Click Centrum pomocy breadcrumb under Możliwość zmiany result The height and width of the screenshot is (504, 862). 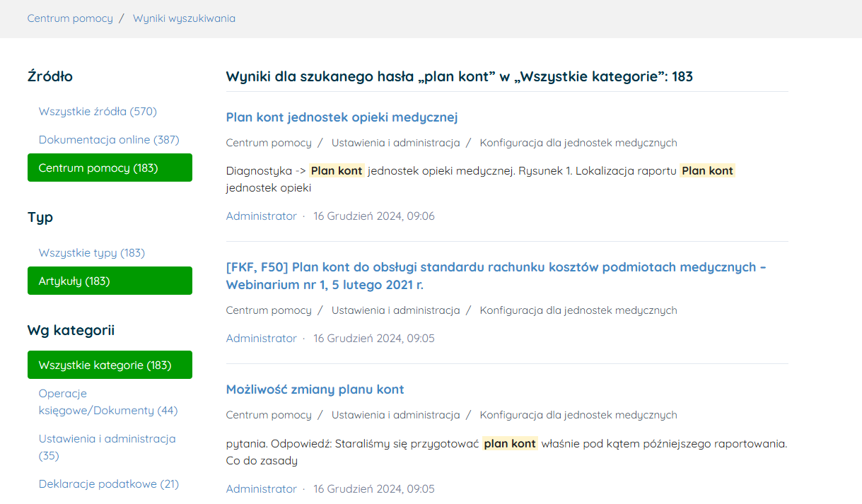pos(269,414)
